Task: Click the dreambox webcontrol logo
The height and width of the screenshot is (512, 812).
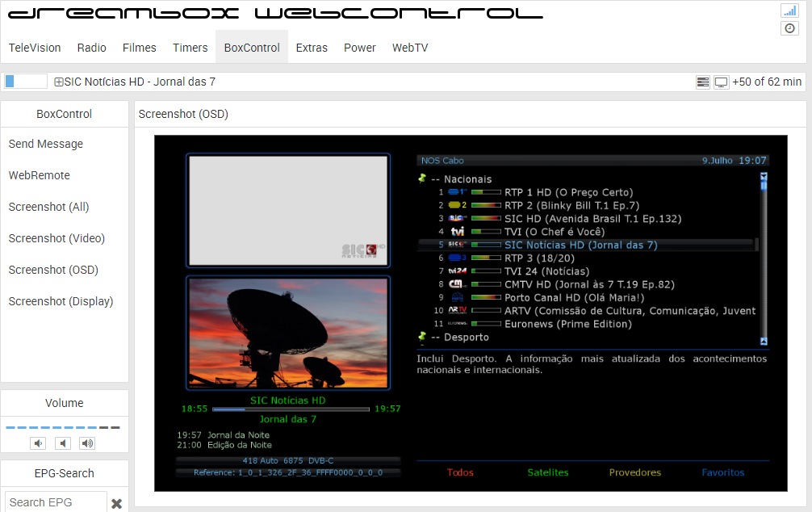Action: click(x=275, y=14)
